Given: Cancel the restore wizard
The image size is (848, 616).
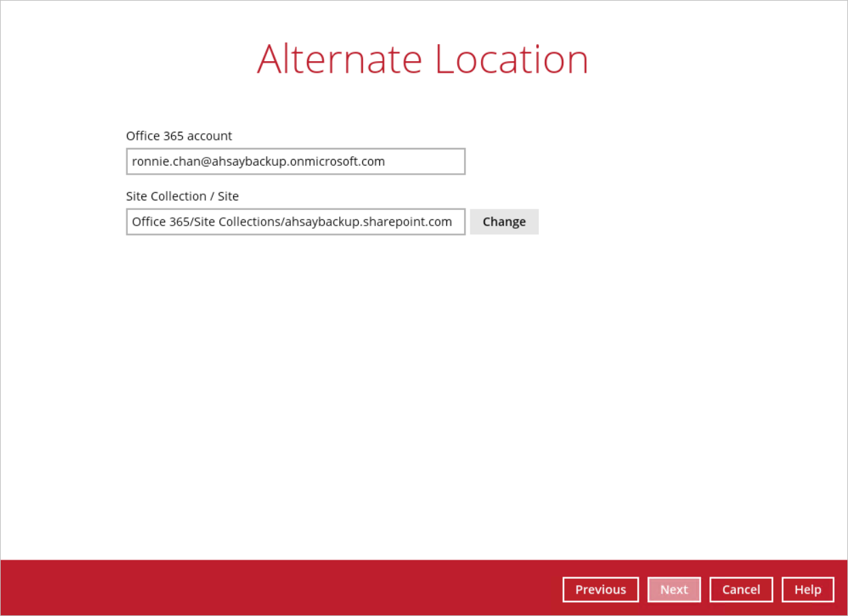Looking at the screenshot, I should pyautogui.click(x=741, y=590).
